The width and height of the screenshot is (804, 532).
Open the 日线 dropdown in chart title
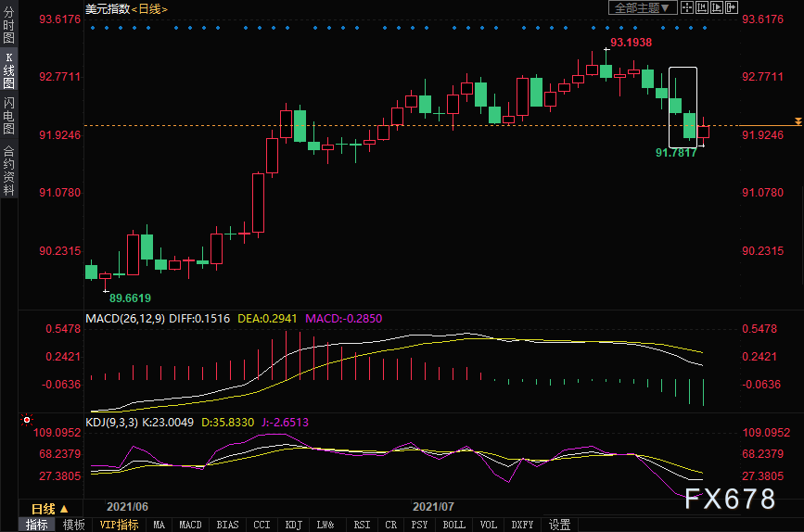149,9
